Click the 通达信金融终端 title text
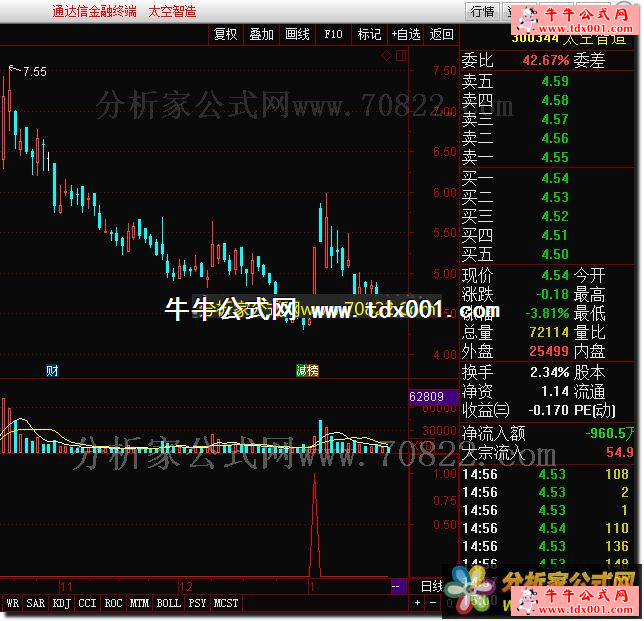The width and height of the screenshot is (644, 621). click(x=94, y=11)
